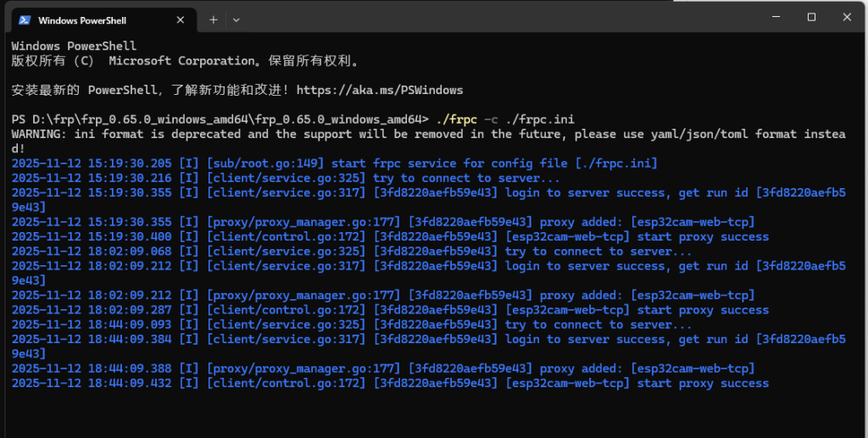
Task: Click the 18:02:09.068 try to connect line
Action: click(352, 251)
